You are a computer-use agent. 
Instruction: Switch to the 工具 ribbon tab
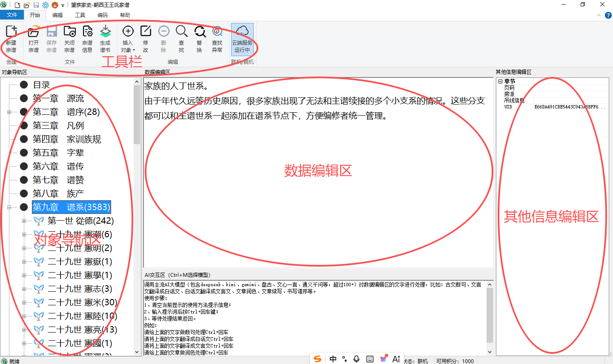(80, 15)
